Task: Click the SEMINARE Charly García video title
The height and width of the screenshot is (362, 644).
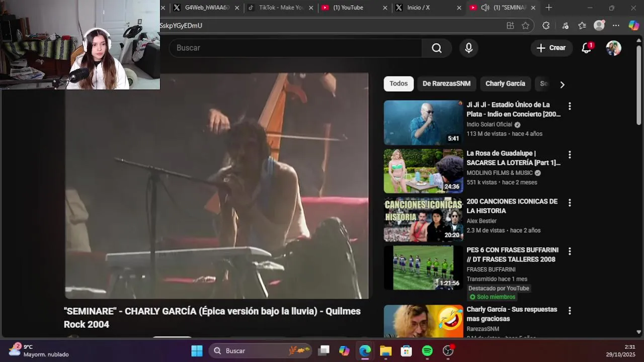Action: [x=212, y=318]
